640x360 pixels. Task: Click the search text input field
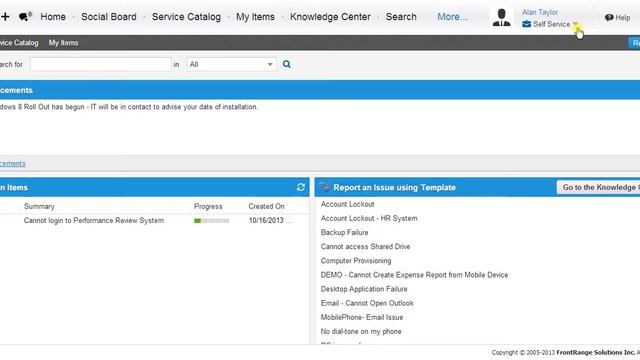(100, 64)
